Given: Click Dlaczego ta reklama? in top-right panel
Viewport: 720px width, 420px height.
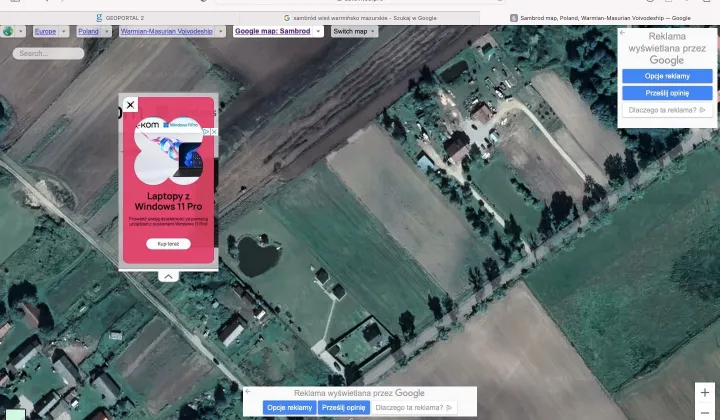Looking at the screenshot, I should [667, 110].
